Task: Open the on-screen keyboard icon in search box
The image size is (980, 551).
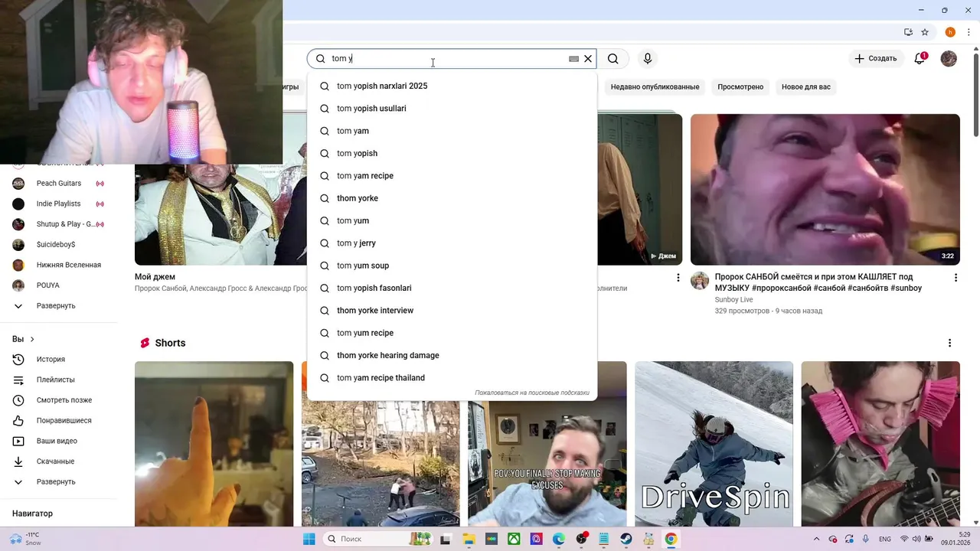Action: point(573,59)
